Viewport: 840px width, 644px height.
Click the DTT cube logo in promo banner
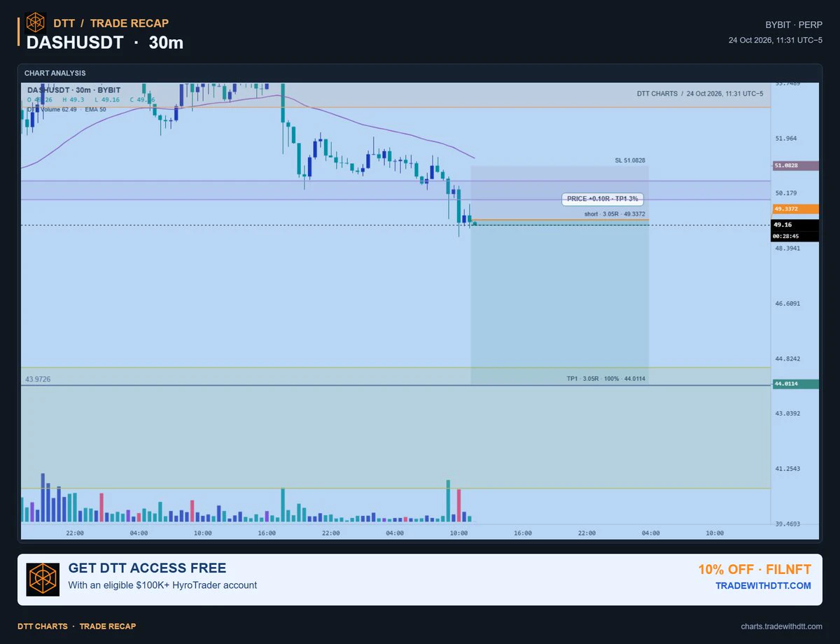pos(43,580)
